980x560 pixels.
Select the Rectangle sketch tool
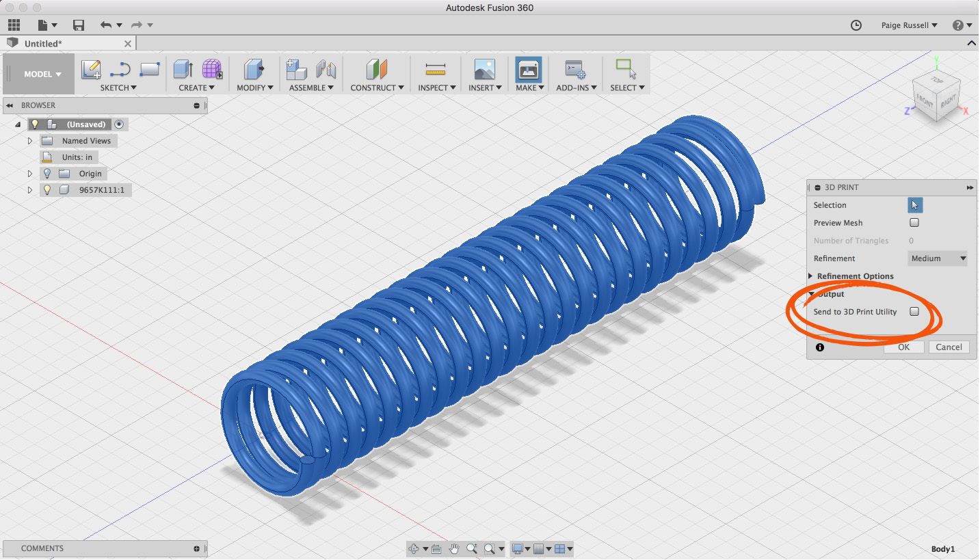click(149, 70)
